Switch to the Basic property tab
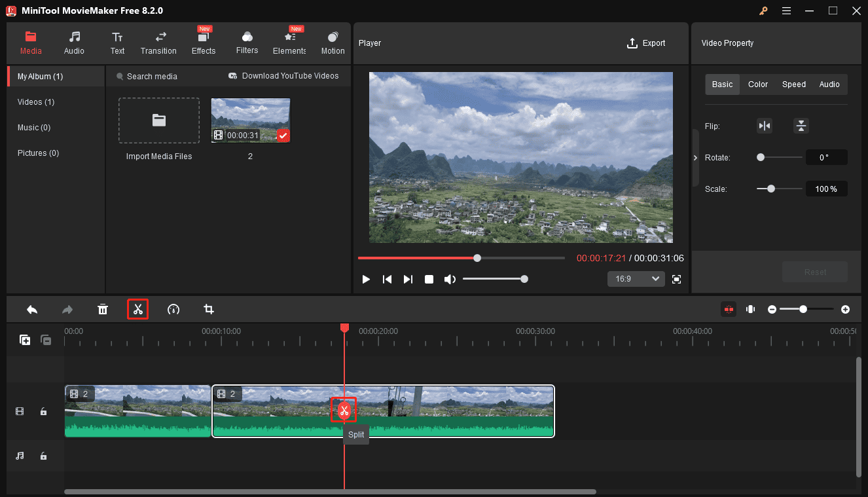Viewport: 868px width, 497px height. 722,84
